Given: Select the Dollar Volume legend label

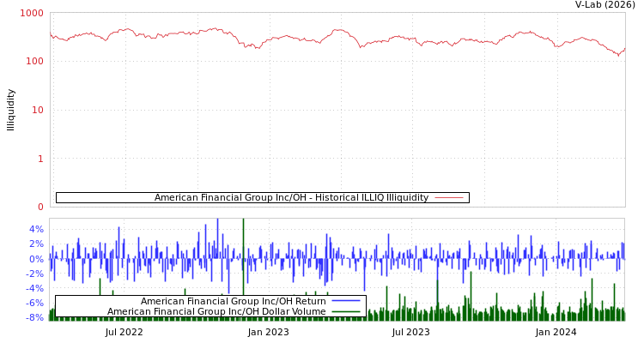Looking at the screenshot, I should pyautogui.click(x=216, y=311).
